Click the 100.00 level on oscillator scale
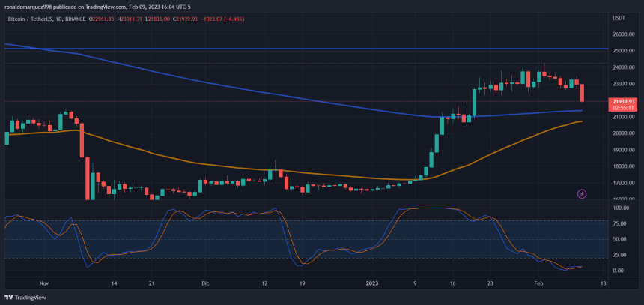644x305 pixels. click(620, 208)
